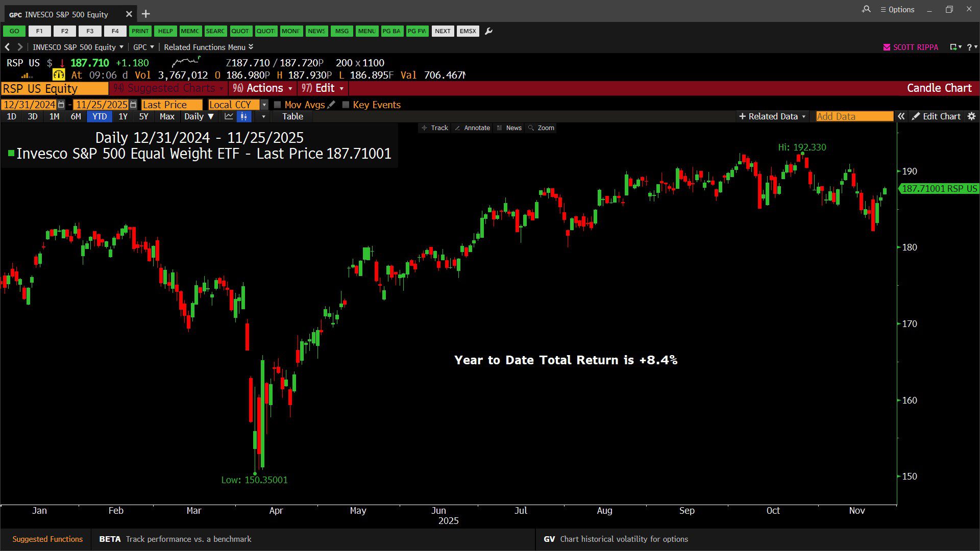
Task: Open chart settings gear icon
Action: [x=971, y=116]
